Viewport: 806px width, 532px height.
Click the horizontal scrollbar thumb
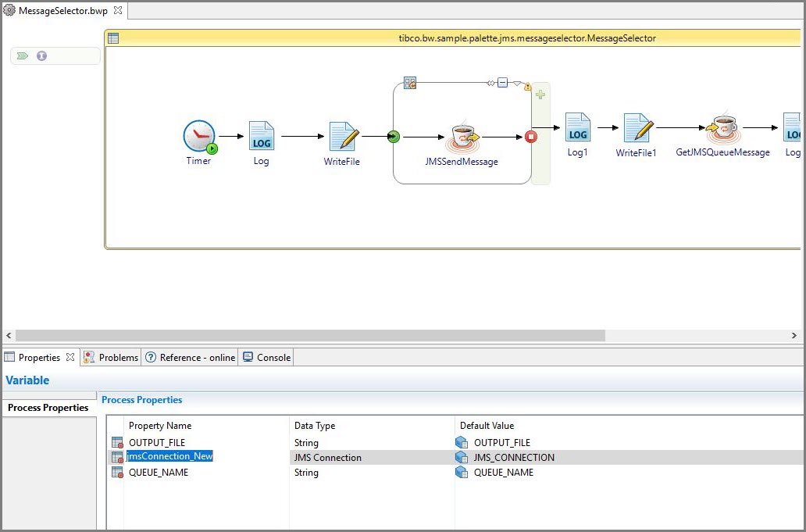point(311,335)
